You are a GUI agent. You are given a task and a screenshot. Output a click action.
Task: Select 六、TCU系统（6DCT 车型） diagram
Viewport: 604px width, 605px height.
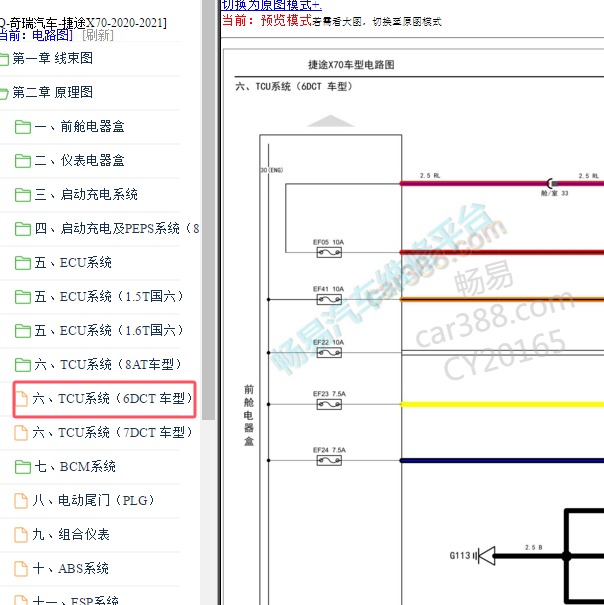[x=112, y=399]
